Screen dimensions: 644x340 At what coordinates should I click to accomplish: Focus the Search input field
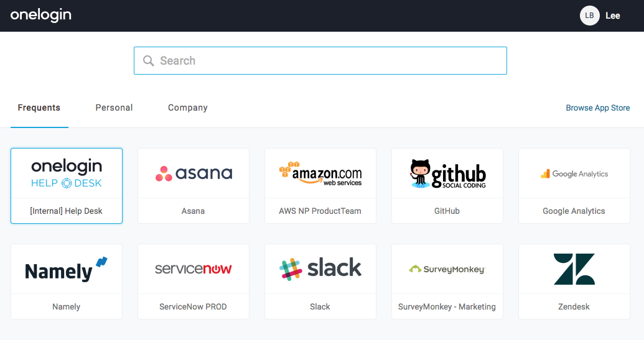330,61
